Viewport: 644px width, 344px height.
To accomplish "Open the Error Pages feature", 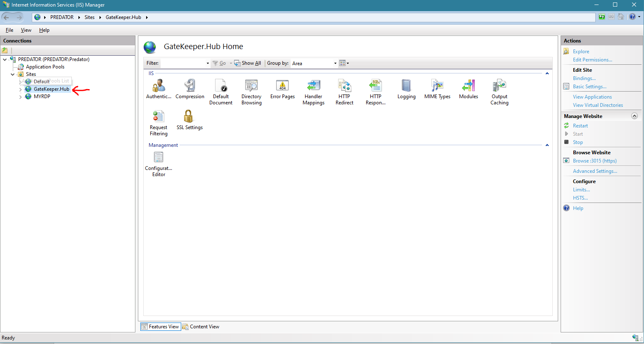I will [282, 86].
